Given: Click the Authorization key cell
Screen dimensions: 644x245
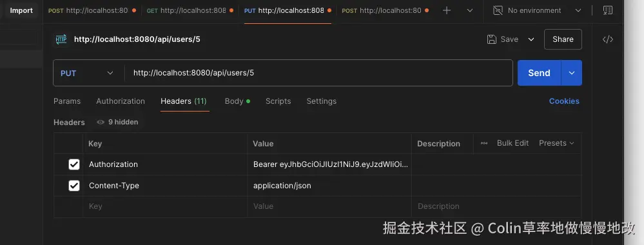Looking at the screenshot, I should click(165, 164).
